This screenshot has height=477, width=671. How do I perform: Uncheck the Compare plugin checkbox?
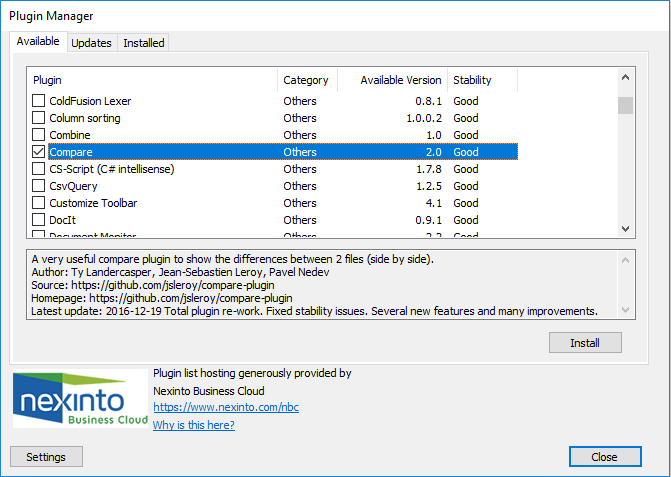(39, 152)
